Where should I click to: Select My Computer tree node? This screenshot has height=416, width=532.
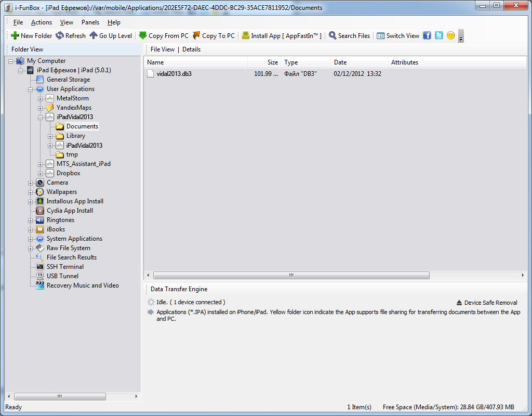pos(46,61)
